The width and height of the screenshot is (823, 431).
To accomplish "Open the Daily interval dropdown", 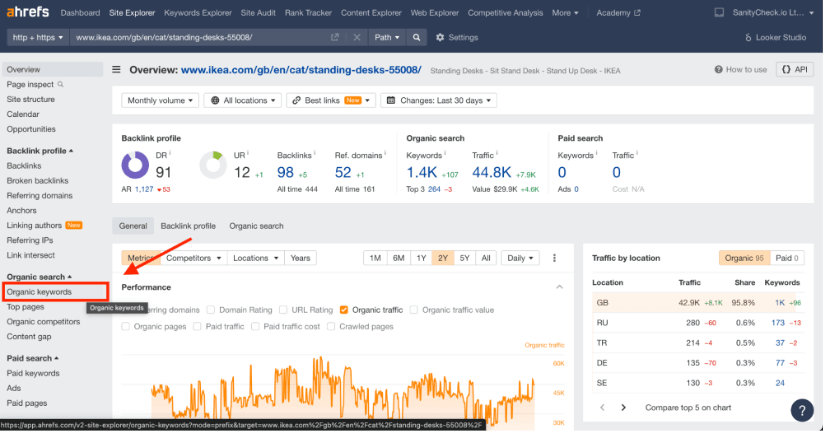I will click(x=519, y=258).
